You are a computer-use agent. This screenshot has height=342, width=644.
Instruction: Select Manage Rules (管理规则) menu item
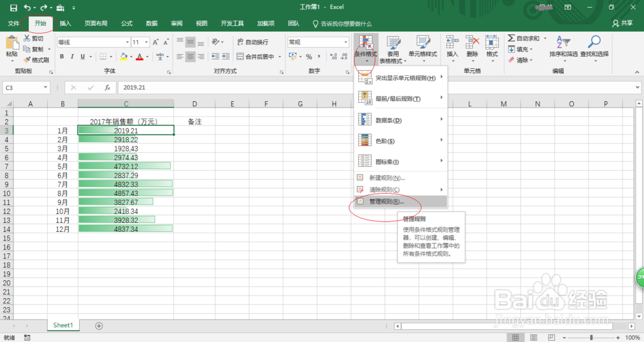pos(401,202)
